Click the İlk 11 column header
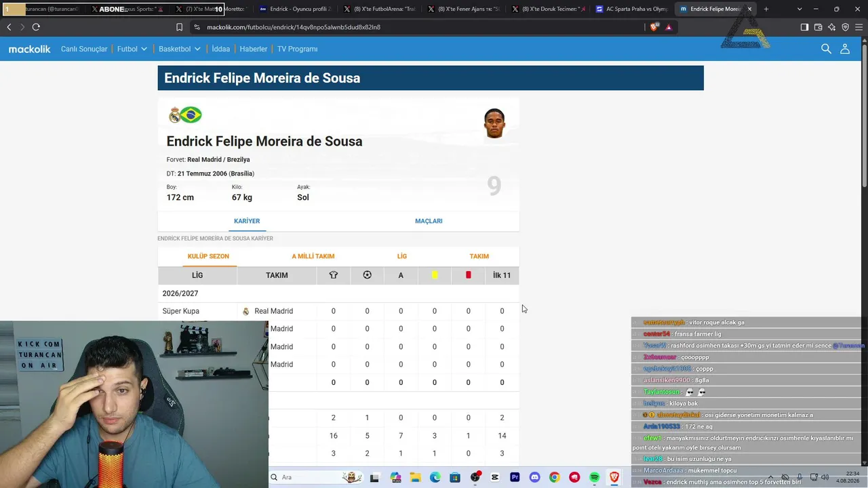Viewport: 868px width, 488px height. click(x=502, y=275)
